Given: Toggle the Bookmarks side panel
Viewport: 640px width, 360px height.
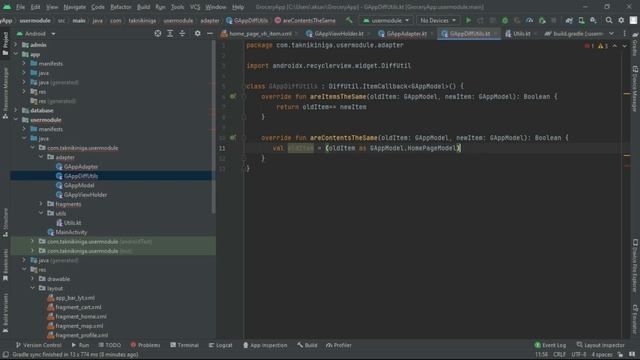Looking at the screenshot, I should click(5, 265).
